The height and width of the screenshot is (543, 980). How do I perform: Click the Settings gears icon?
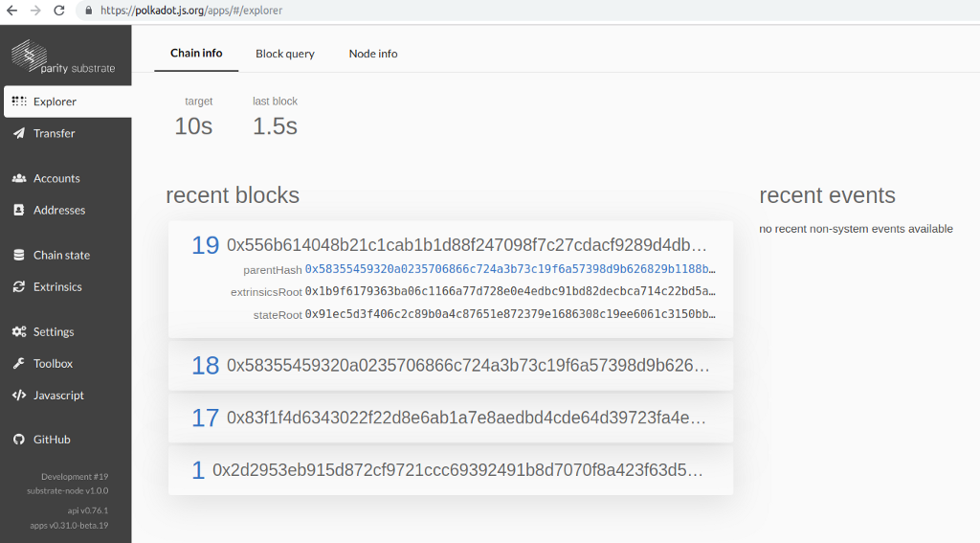pos(19,331)
